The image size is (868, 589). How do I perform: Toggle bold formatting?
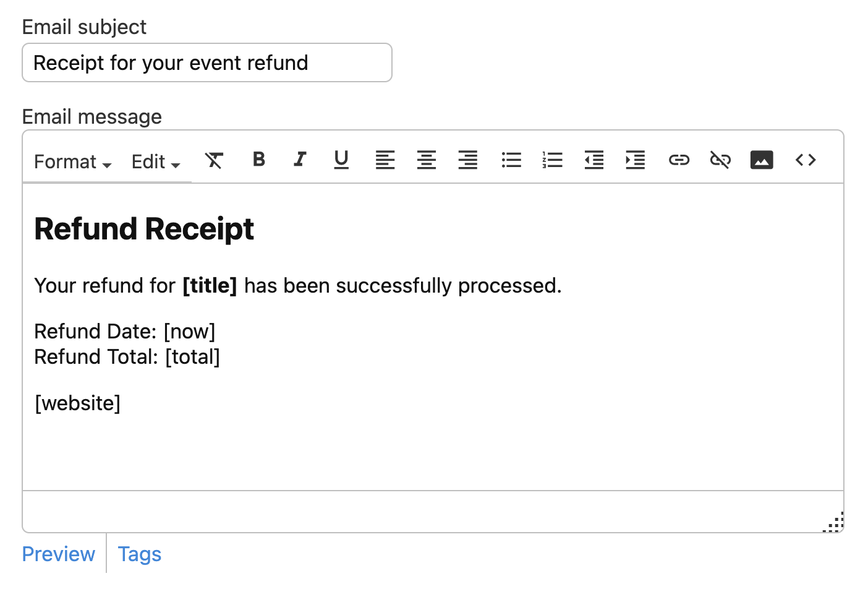coord(259,160)
